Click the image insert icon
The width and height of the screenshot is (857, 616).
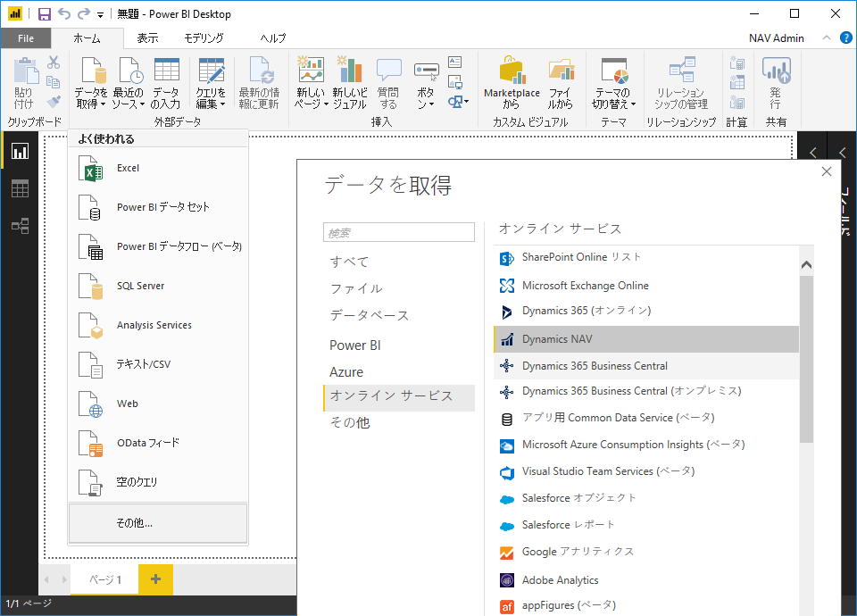pyautogui.click(x=454, y=82)
